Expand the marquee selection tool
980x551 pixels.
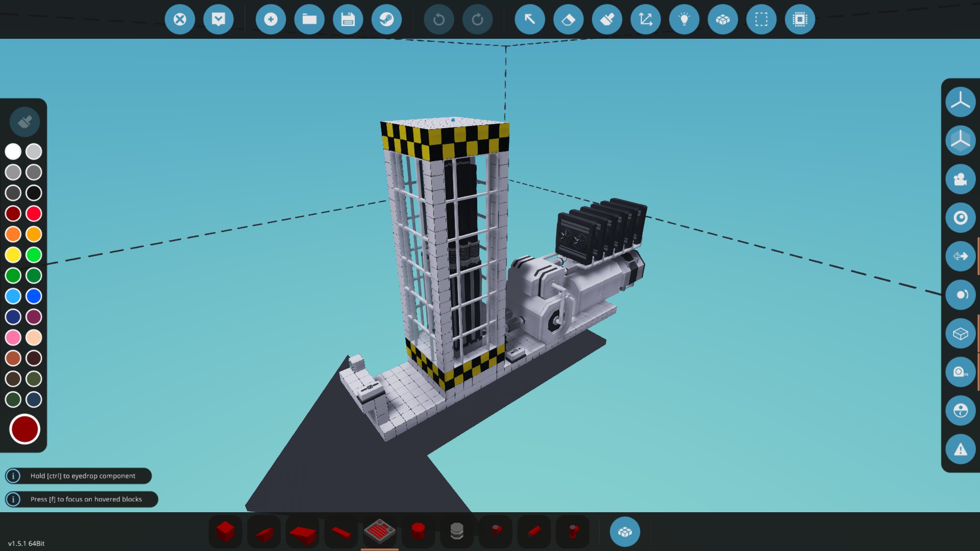pyautogui.click(x=761, y=19)
